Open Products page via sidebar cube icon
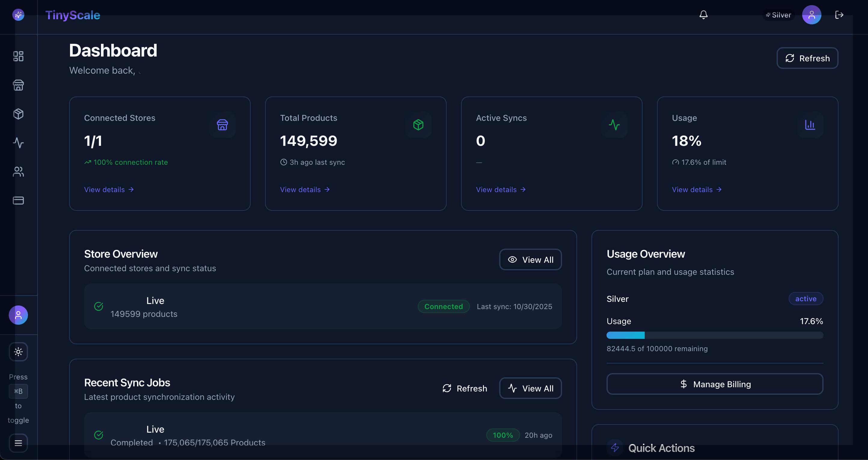Viewport: 868px width, 460px height. click(x=18, y=114)
